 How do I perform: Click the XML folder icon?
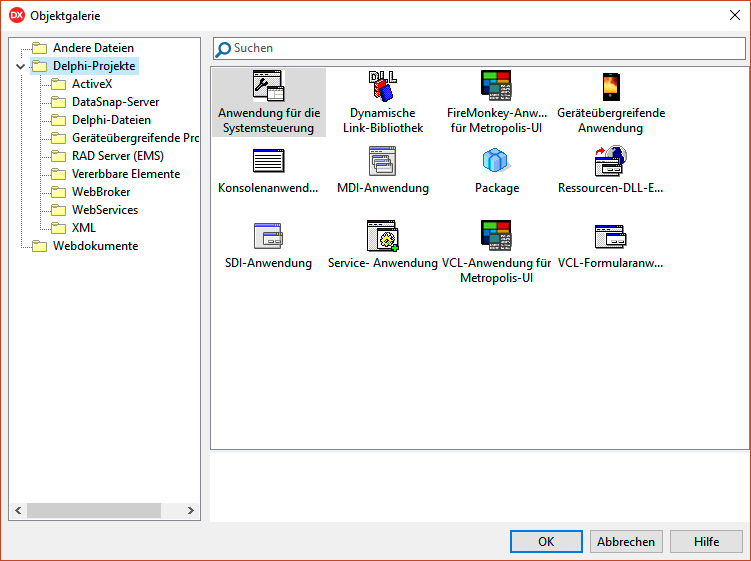click(58, 228)
